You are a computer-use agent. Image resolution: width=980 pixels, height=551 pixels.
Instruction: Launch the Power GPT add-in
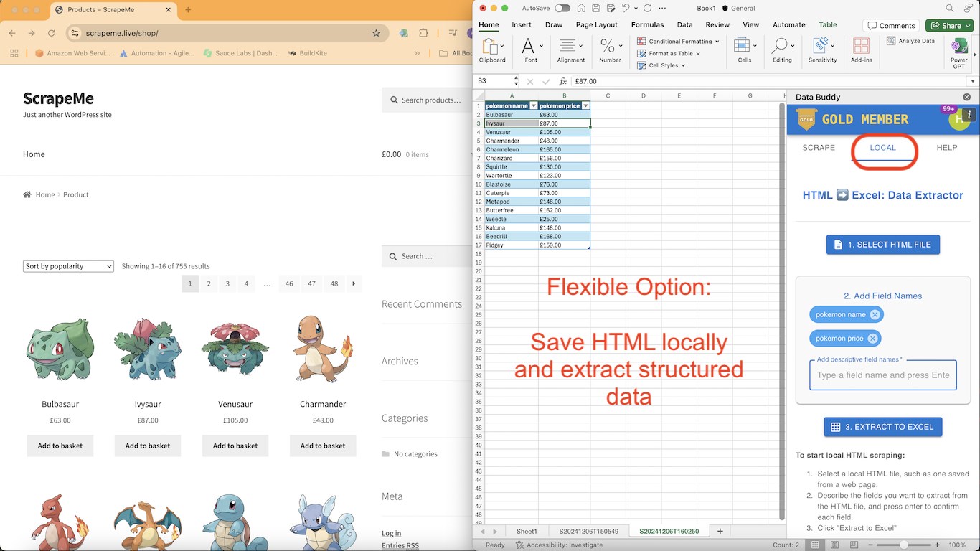pyautogui.click(x=958, y=52)
